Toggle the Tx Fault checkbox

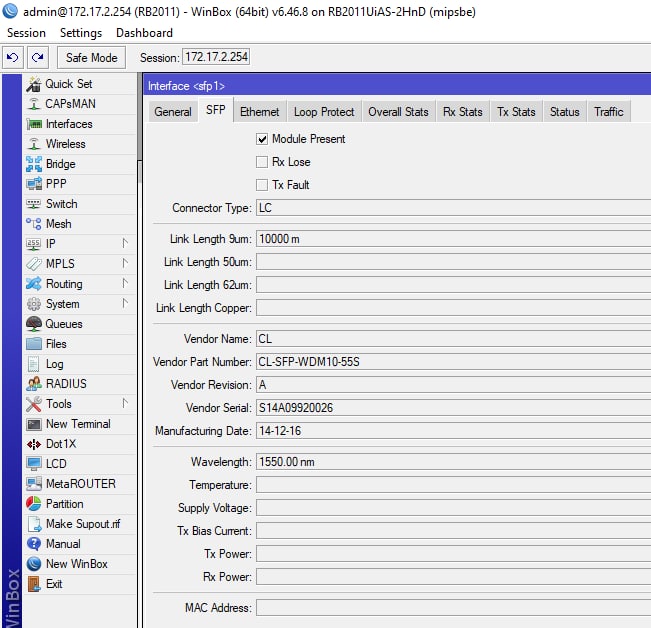pyautogui.click(x=262, y=185)
